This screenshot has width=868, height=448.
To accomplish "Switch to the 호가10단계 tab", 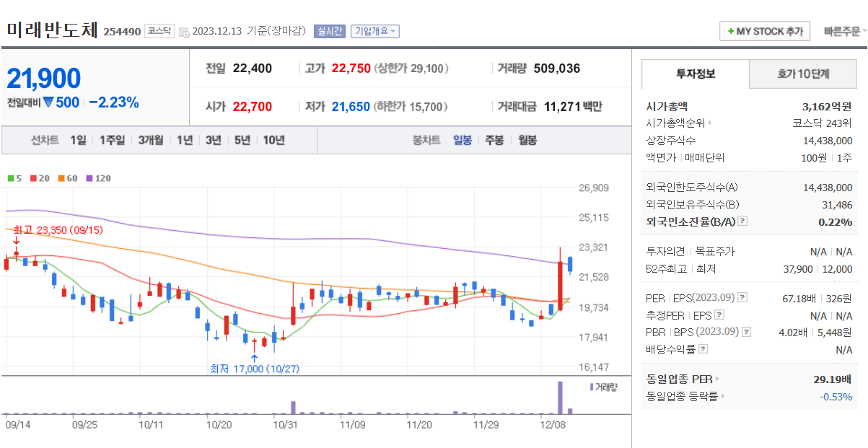I will [x=803, y=74].
